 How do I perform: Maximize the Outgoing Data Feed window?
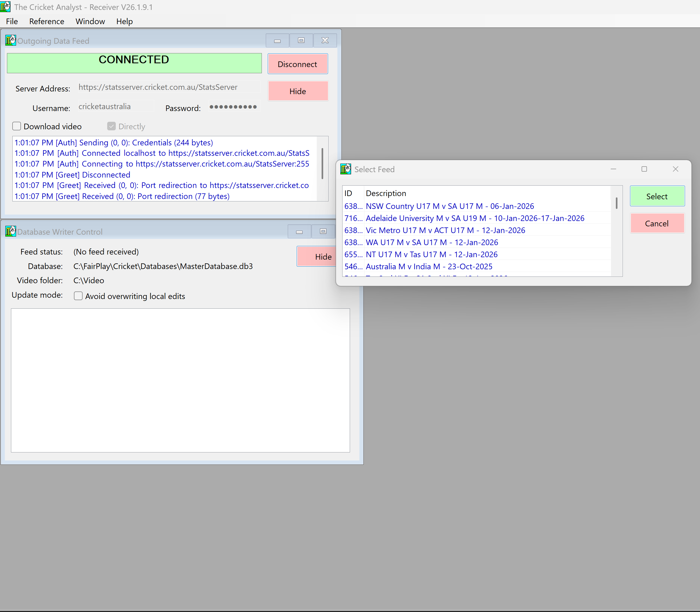click(x=301, y=40)
